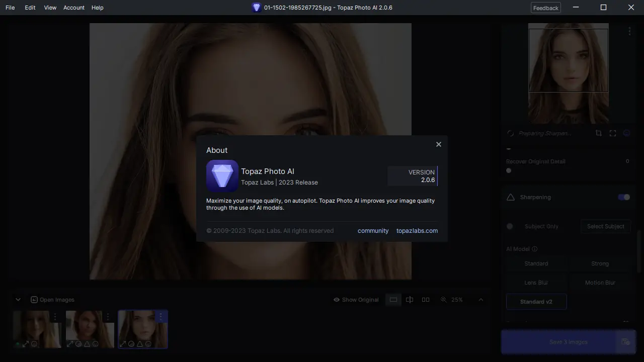
Task: Click the VERSION 2.0.6 text
Action: point(422,176)
